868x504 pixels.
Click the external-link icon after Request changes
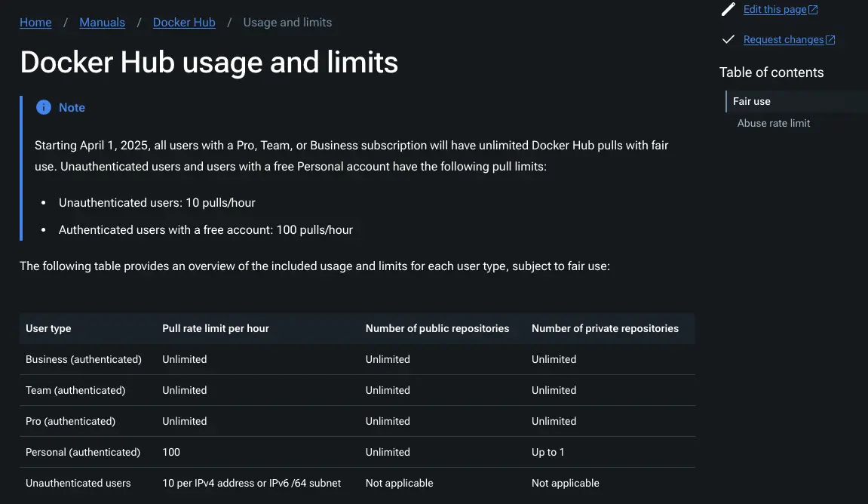[830, 40]
